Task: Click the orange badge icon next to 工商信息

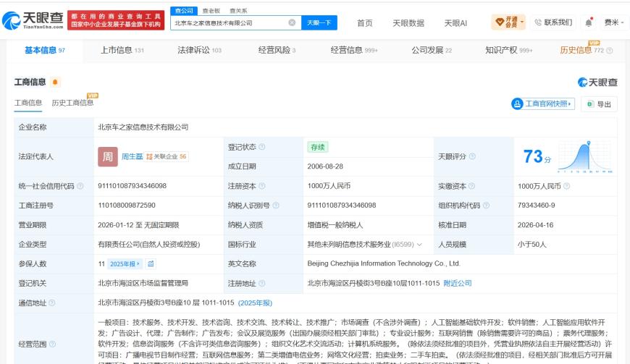Action: pos(55,82)
